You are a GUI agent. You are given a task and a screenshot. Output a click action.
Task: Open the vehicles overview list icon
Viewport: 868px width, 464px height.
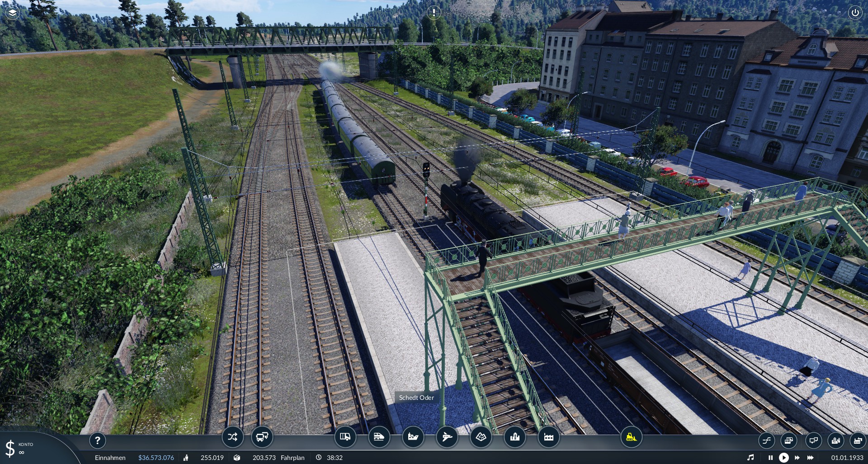788,440
